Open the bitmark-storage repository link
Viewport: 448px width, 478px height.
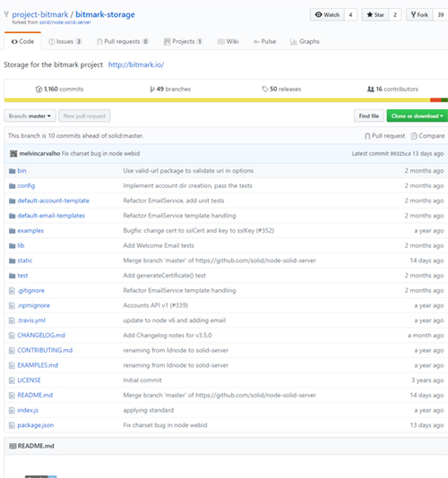105,14
